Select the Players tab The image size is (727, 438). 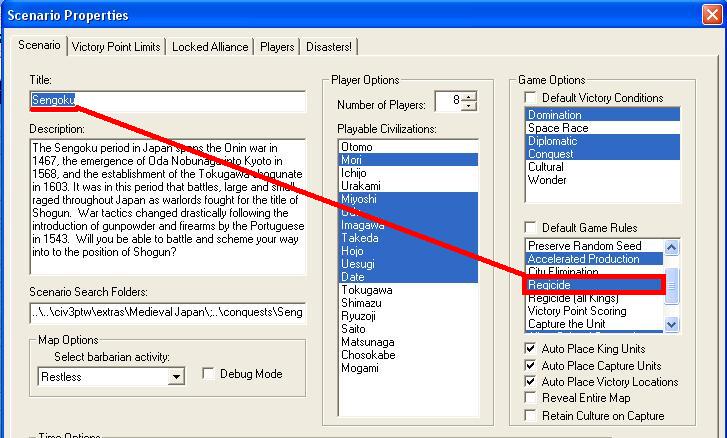coord(277,47)
